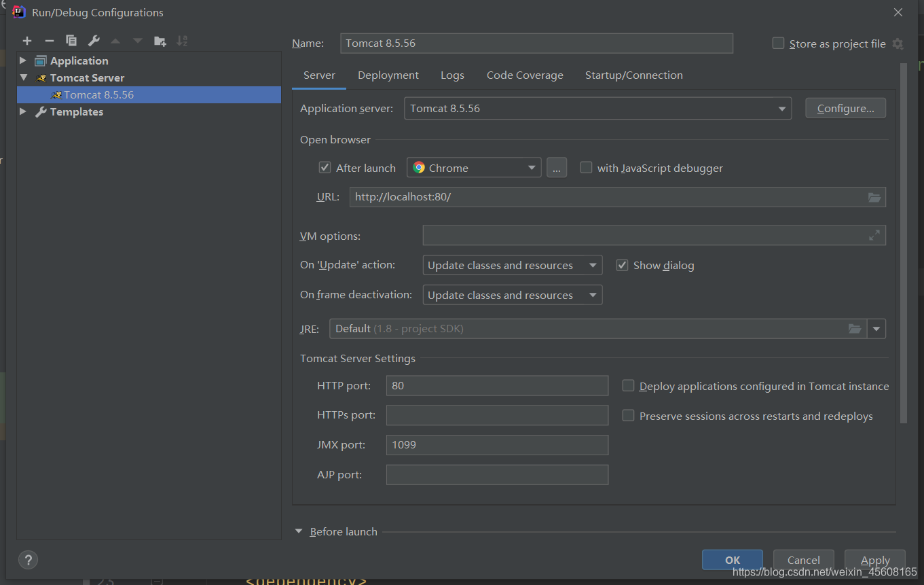
Task: Open JRE dropdown arrow
Action: [876, 329]
